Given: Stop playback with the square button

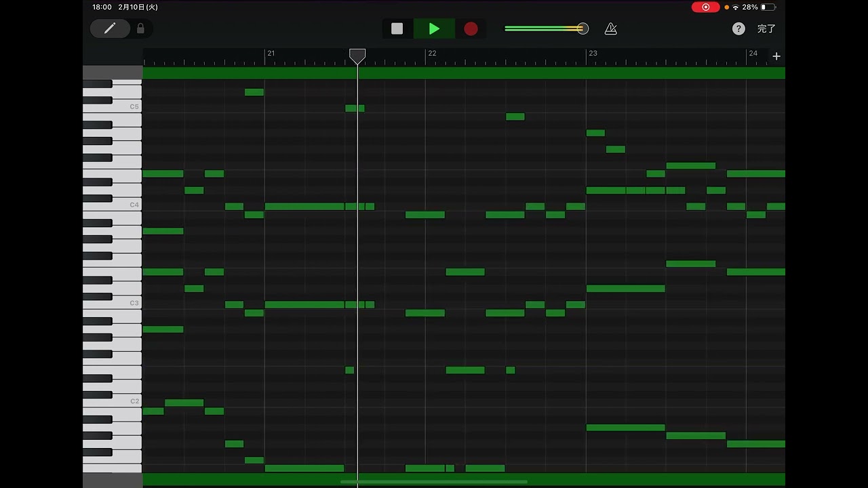Looking at the screenshot, I should point(397,28).
